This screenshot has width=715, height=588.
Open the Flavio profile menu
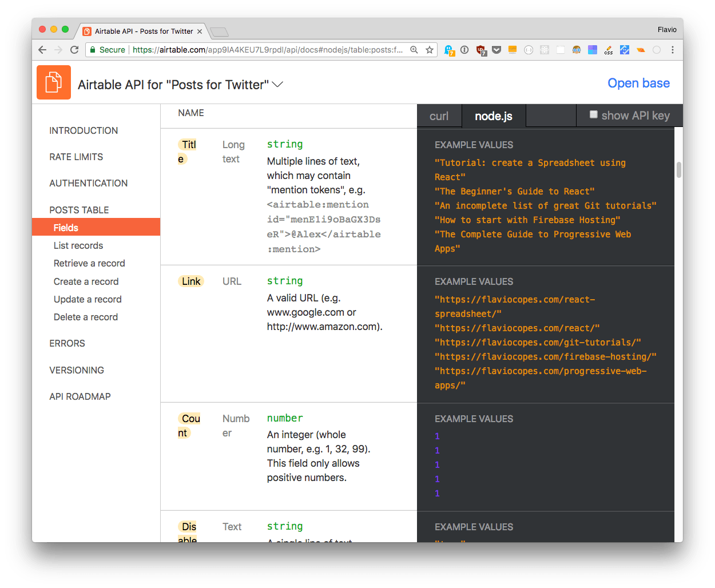pyautogui.click(x=667, y=29)
